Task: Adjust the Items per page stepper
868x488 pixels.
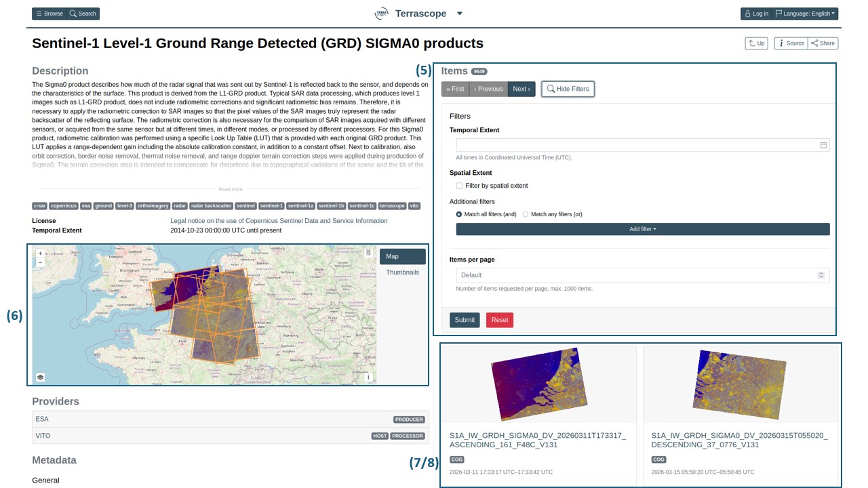Action: pyautogui.click(x=821, y=275)
